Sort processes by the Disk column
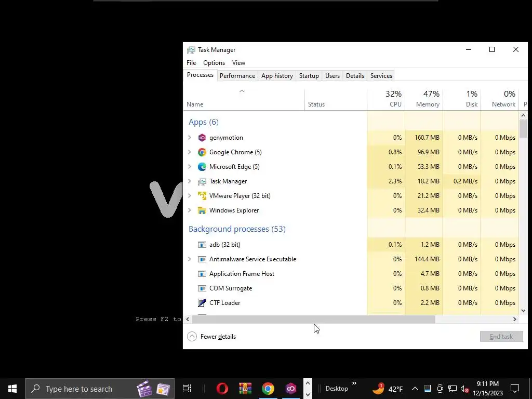Viewport: 532px width, 399px height. click(462, 99)
